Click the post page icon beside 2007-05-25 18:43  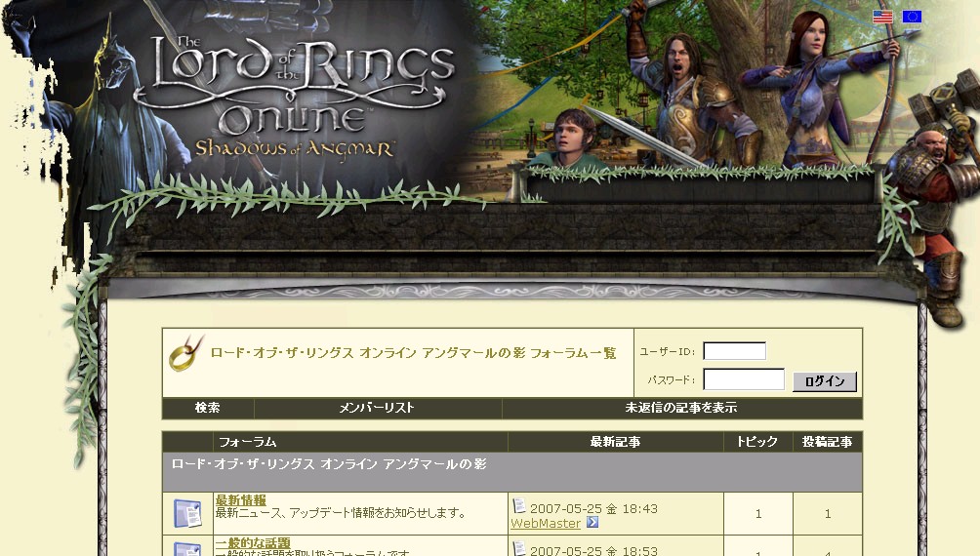[x=519, y=507]
